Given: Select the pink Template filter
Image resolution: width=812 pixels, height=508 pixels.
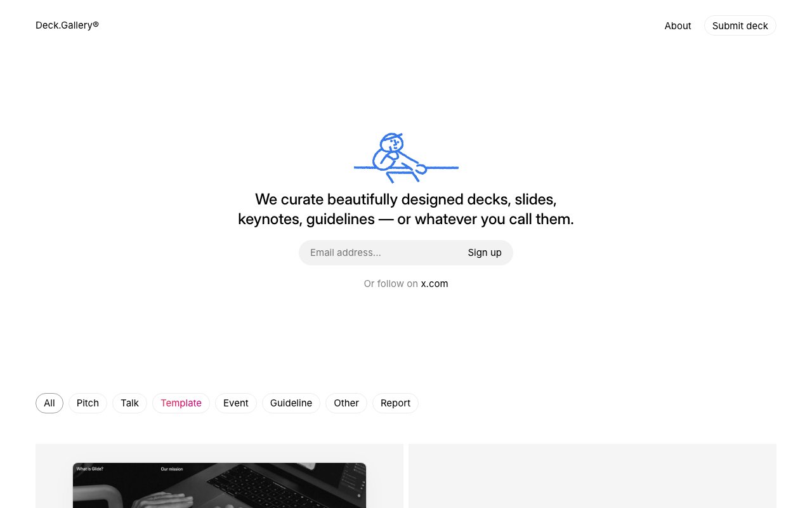Looking at the screenshot, I should pos(181,403).
